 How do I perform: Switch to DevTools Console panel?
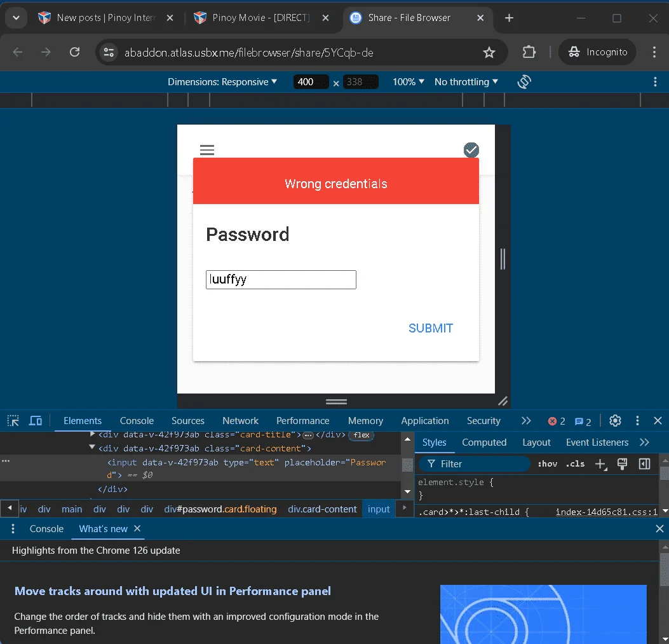click(x=137, y=421)
